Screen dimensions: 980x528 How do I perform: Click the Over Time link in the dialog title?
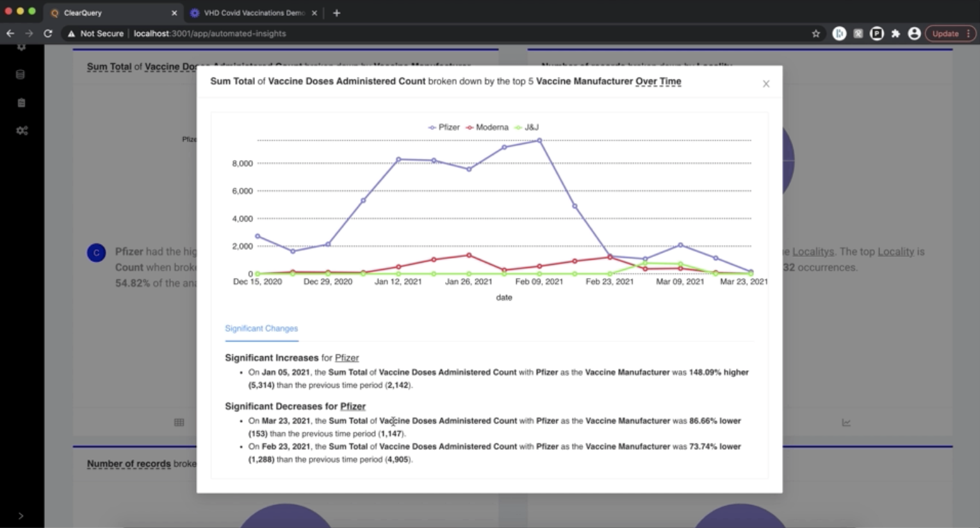pos(658,81)
